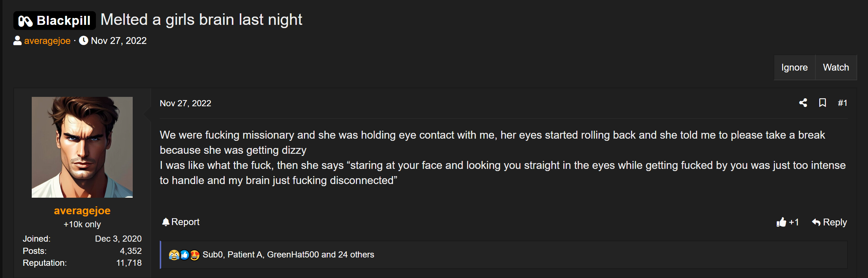Click the Ignore thread button
868x278 pixels.
click(x=794, y=67)
